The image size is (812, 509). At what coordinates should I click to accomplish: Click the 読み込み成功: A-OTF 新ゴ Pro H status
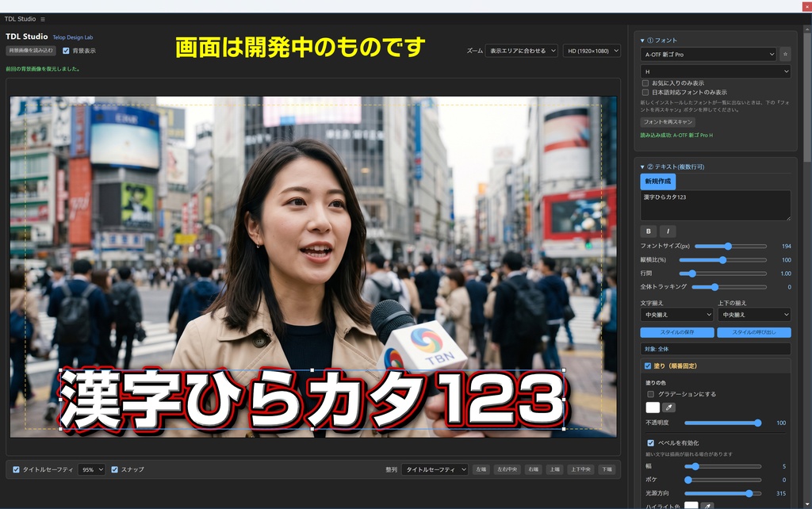pos(676,135)
